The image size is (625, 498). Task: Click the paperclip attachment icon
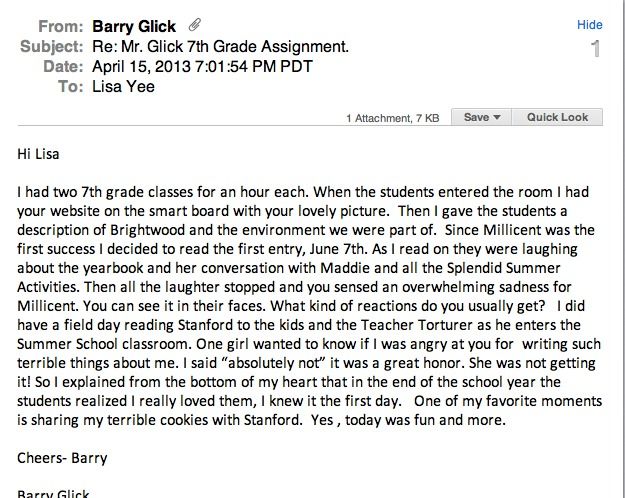click(x=195, y=25)
